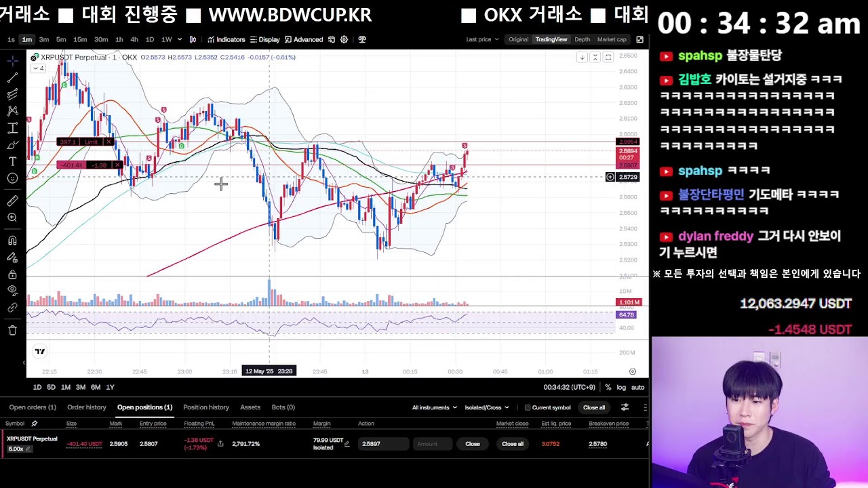The height and width of the screenshot is (488, 868).
Task: Switch to the TradingView chart tab
Action: tap(551, 39)
